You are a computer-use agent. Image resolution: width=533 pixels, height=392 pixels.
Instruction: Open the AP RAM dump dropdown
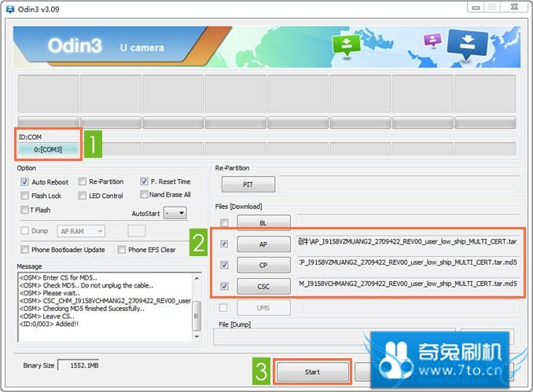tap(81, 231)
